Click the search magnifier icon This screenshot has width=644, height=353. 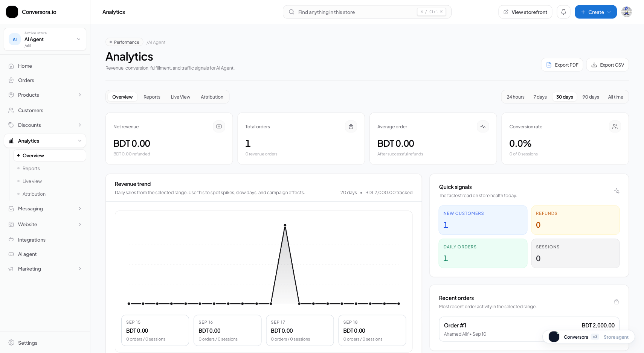coord(291,12)
